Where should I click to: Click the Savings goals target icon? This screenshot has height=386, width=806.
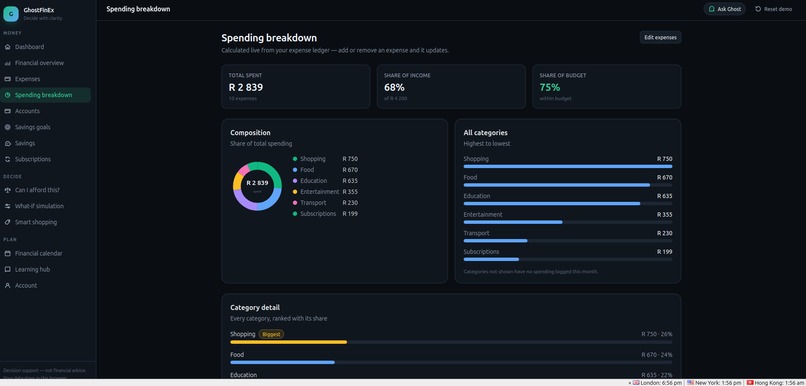pos(7,127)
